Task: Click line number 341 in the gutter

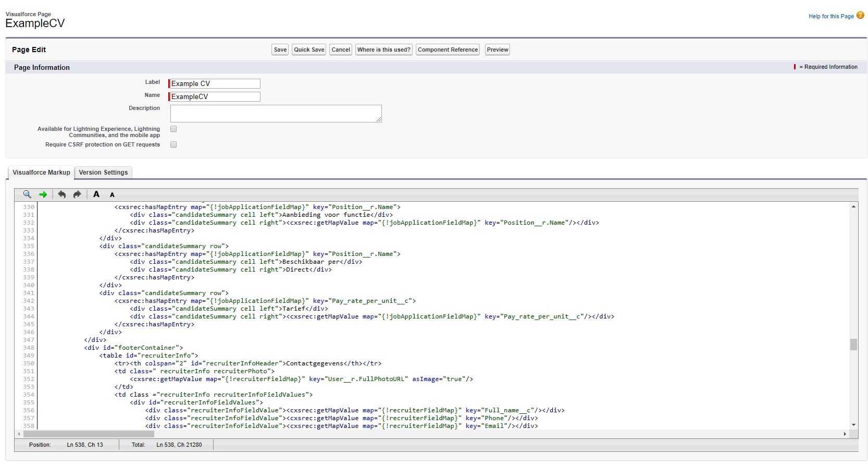Action: (29, 293)
